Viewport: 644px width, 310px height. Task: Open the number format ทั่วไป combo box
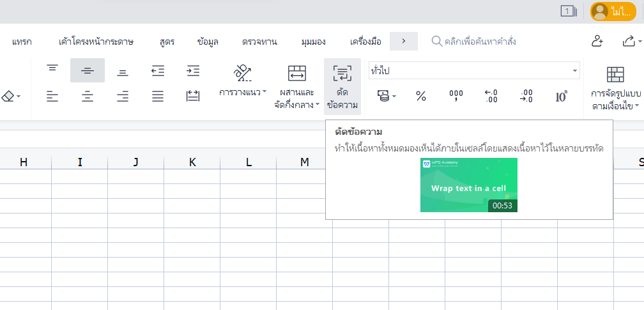point(474,71)
